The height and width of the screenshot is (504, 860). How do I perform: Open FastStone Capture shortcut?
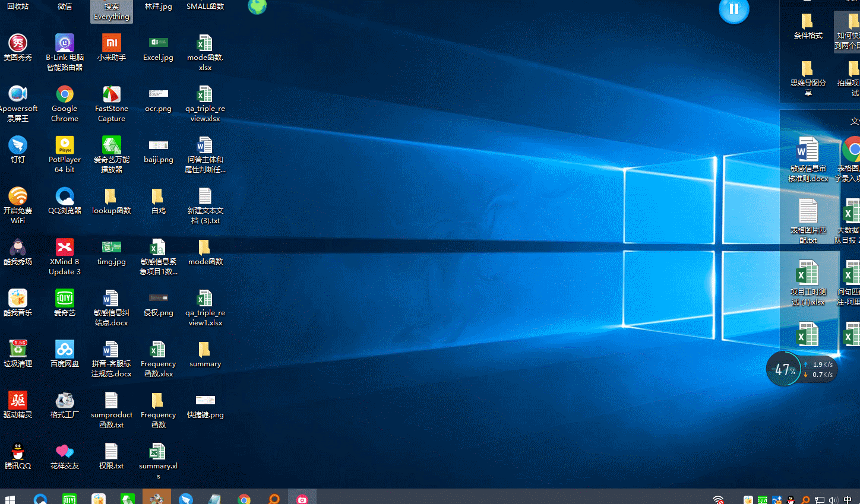(112, 94)
